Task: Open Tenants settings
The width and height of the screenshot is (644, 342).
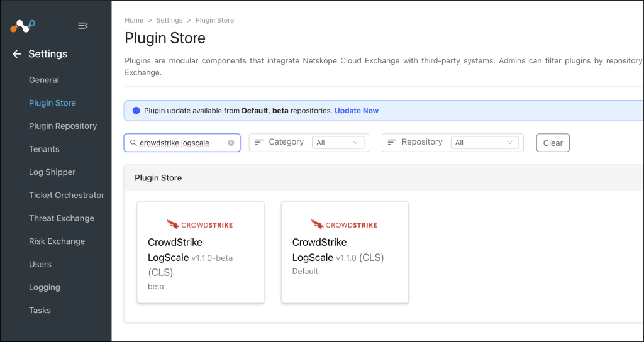Action: coord(44,149)
